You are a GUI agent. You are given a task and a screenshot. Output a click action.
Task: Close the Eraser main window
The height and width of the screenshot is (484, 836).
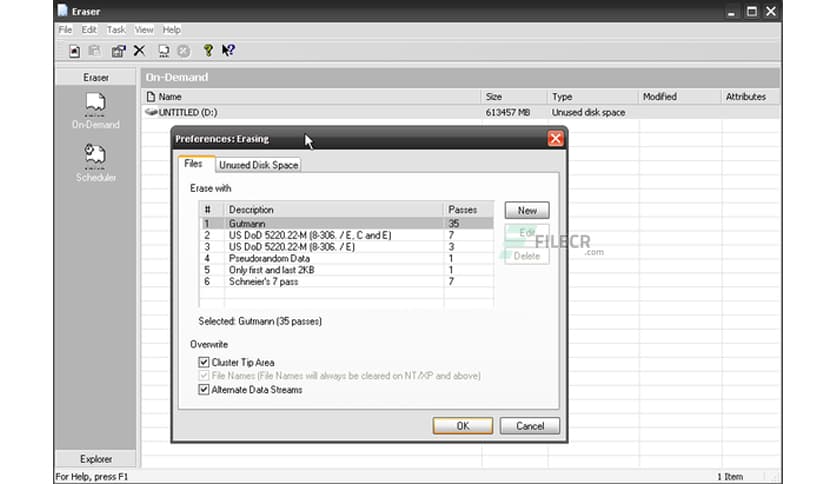771,11
